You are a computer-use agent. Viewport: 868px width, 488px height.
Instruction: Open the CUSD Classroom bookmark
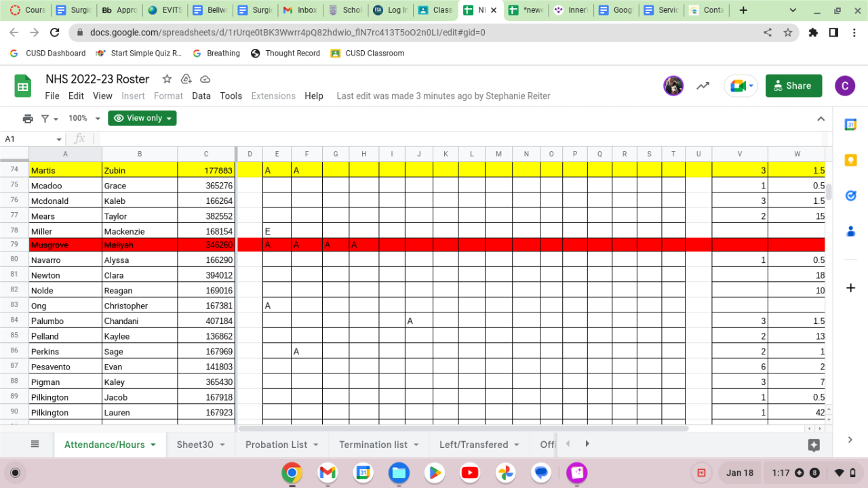(x=368, y=54)
